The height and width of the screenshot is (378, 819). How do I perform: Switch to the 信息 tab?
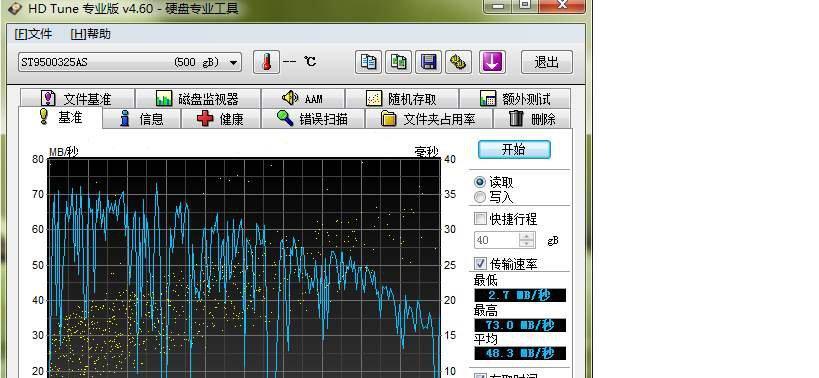142,119
